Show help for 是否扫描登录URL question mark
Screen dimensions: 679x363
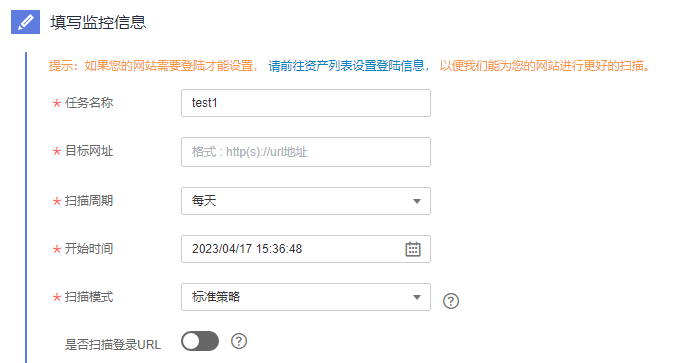point(239,341)
